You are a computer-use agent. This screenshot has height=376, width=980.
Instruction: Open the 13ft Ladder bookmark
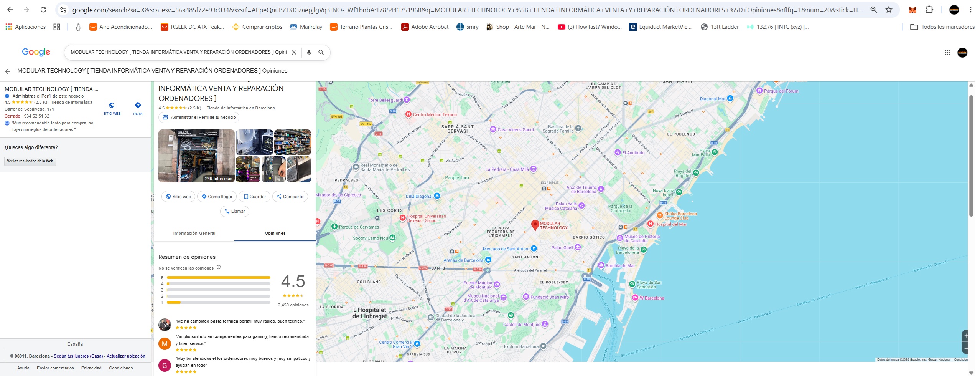click(x=720, y=27)
